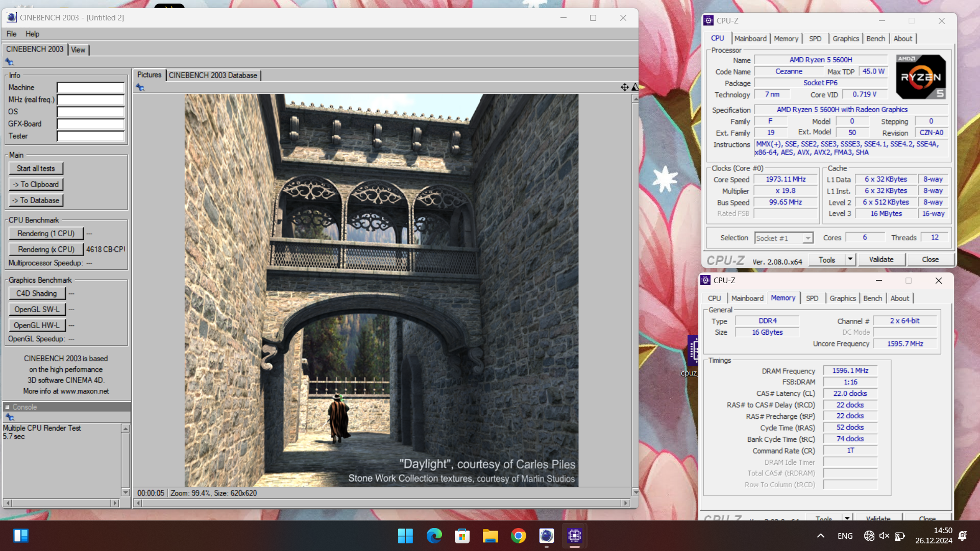Select Mainboard tab in upper CPU-Z window

click(x=750, y=39)
